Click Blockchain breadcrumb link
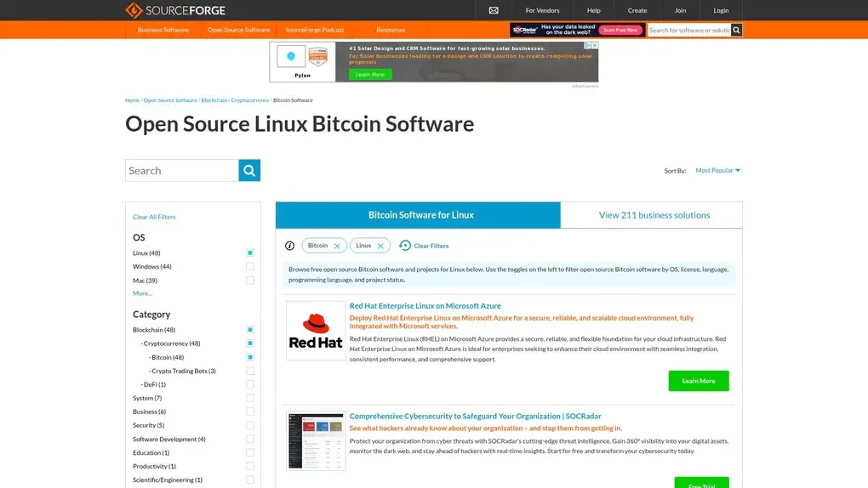 pos(214,100)
